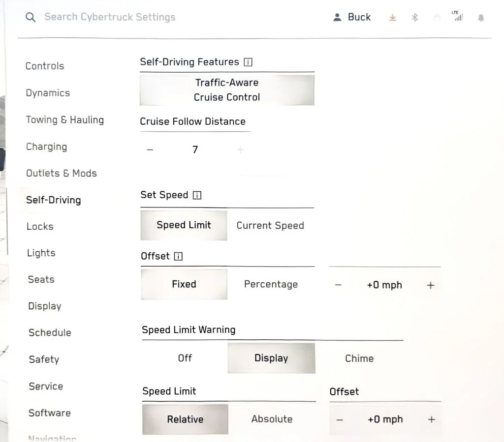Go to Towing & Hauling

pyautogui.click(x=65, y=120)
